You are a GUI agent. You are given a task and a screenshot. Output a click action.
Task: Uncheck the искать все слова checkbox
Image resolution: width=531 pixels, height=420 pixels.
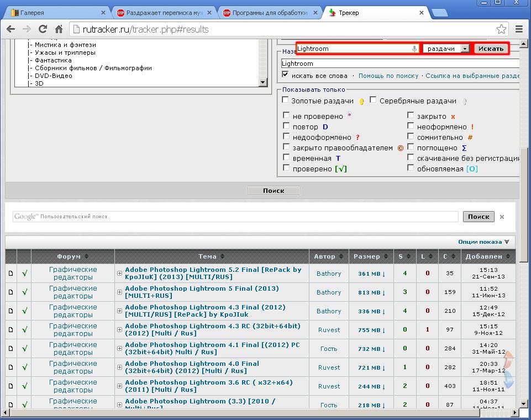coord(286,75)
